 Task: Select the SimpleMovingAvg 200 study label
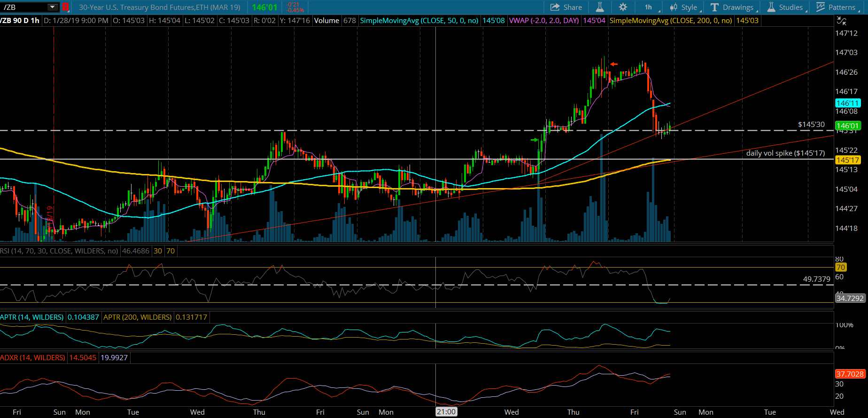(x=671, y=21)
